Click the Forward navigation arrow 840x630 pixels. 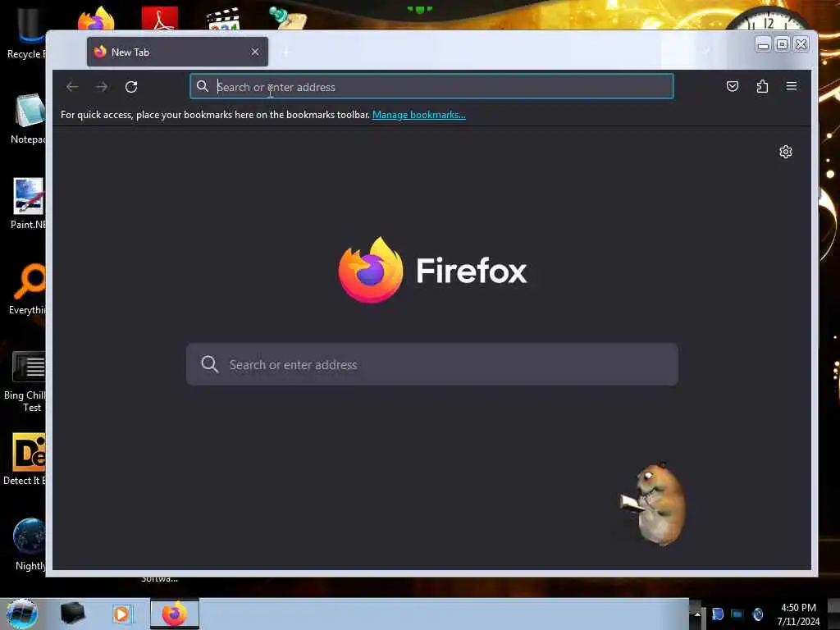(102, 87)
